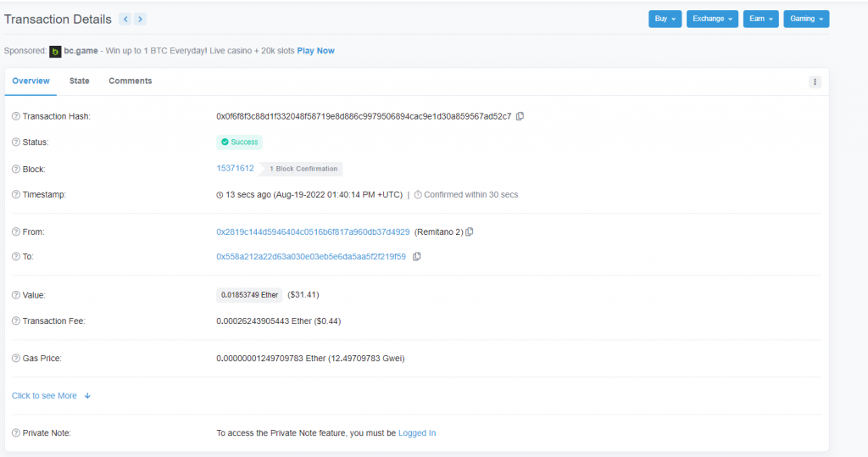Viewport: 868px width, 457px height.
Task: Switch to the State tab
Action: [x=80, y=81]
